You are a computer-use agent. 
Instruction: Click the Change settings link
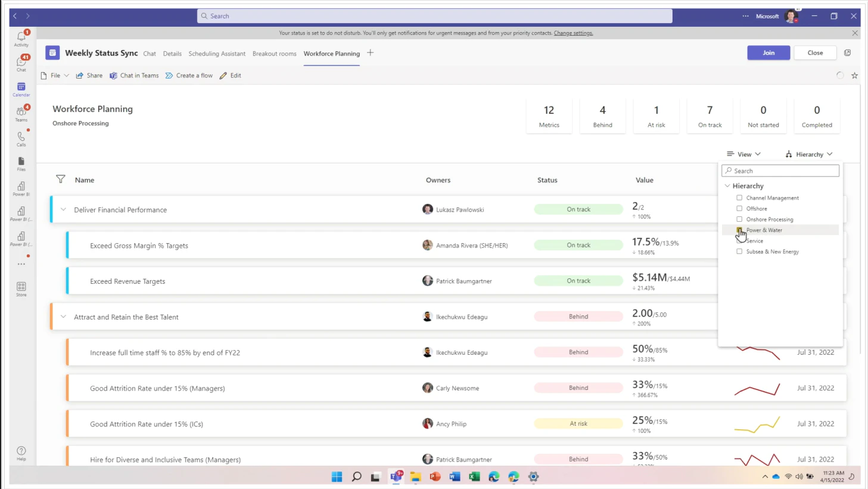(x=573, y=33)
